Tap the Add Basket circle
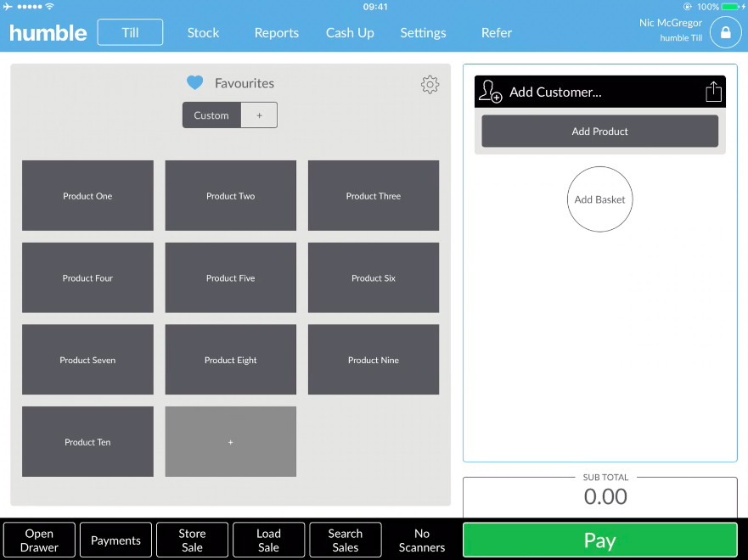748x560 pixels. pos(599,199)
